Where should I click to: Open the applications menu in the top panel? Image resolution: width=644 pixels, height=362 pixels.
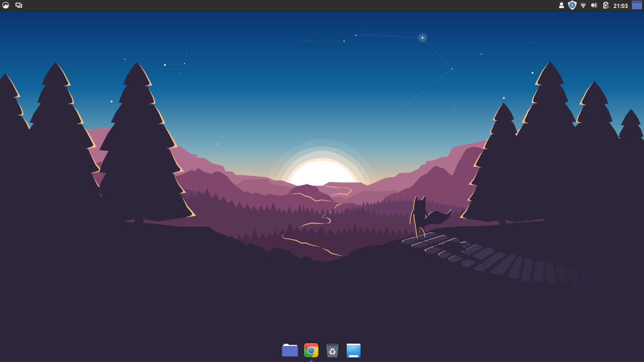click(x=6, y=5)
